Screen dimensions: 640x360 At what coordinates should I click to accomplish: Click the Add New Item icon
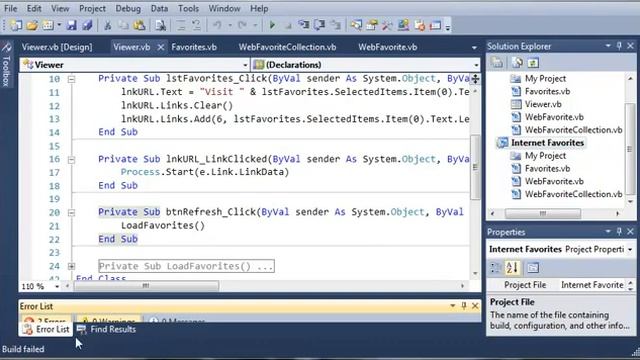48,25
